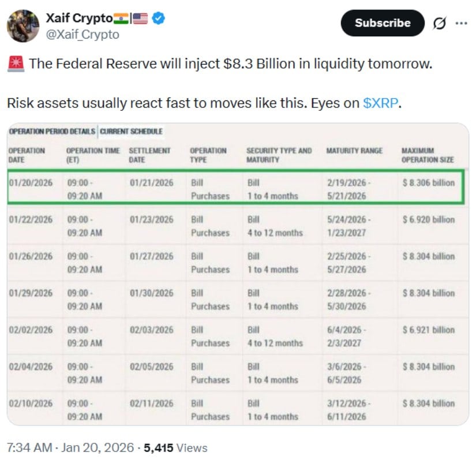
Task: Click the 02/10/2026 operation date cell
Action: coord(31,404)
